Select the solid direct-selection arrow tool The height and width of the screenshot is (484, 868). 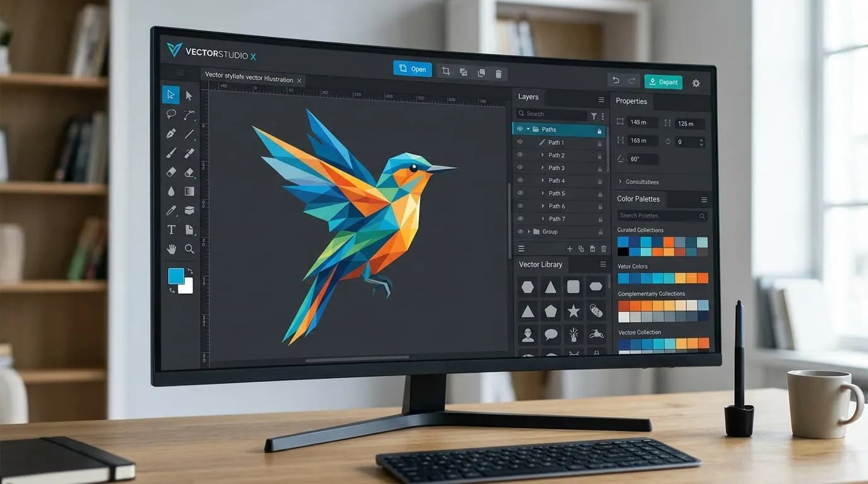coord(189,96)
